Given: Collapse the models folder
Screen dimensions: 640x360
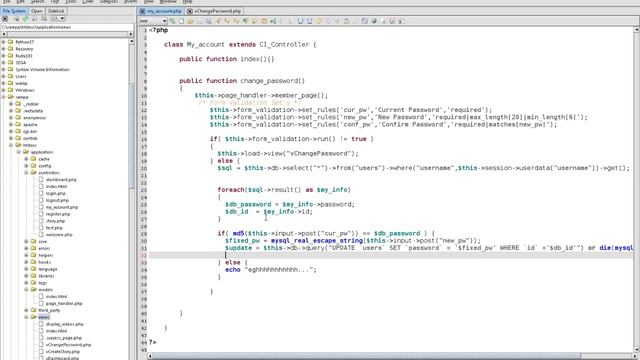Looking at the screenshot, I should (27, 290).
